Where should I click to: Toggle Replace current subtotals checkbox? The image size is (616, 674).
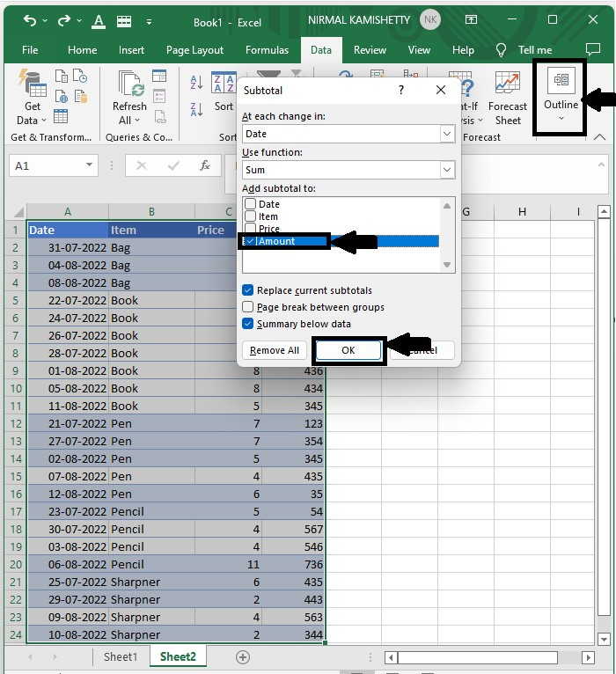247,290
